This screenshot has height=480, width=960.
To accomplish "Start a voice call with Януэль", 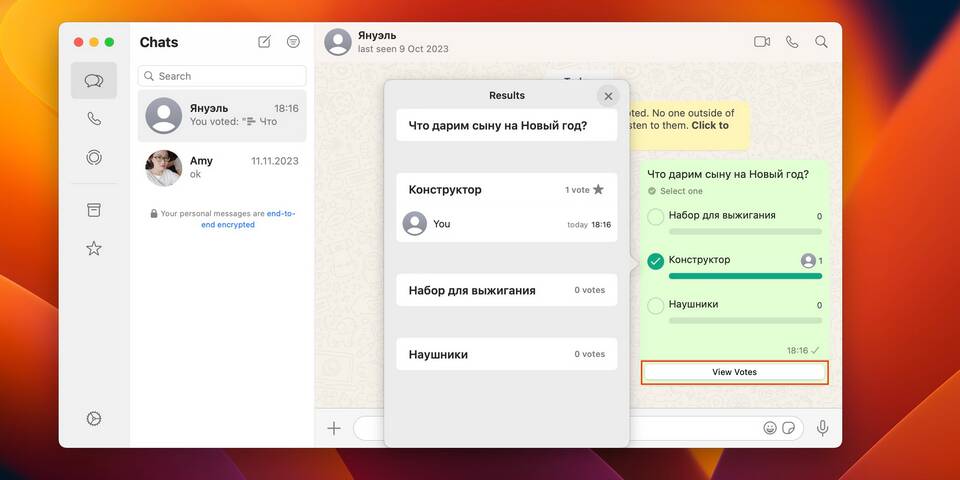I will pos(792,42).
